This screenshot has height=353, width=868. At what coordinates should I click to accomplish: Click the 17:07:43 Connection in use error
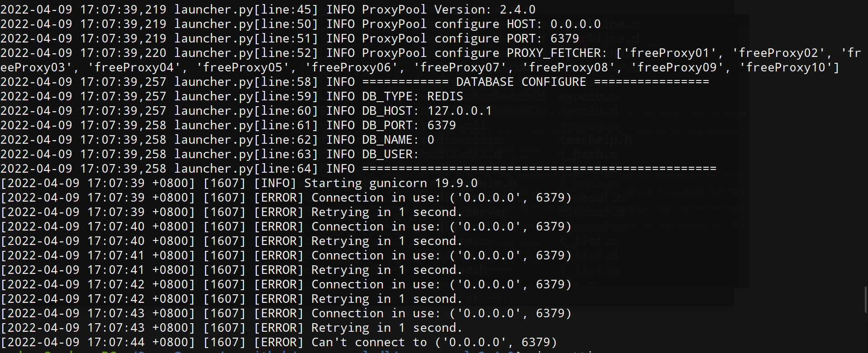286,313
